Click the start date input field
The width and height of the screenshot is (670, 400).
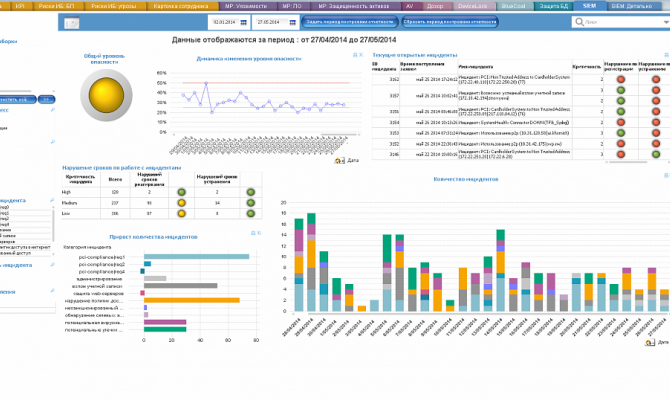click(225, 22)
